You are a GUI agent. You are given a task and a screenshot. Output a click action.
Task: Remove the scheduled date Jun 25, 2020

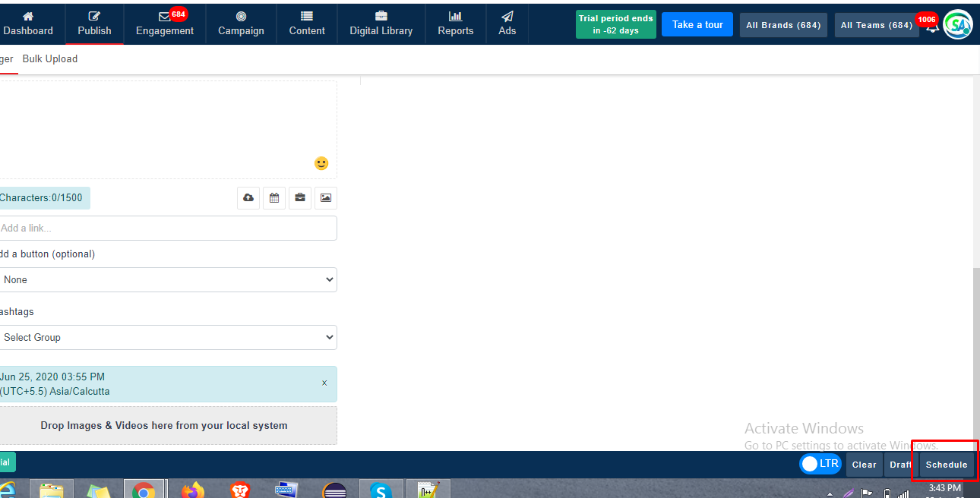[324, 383]
